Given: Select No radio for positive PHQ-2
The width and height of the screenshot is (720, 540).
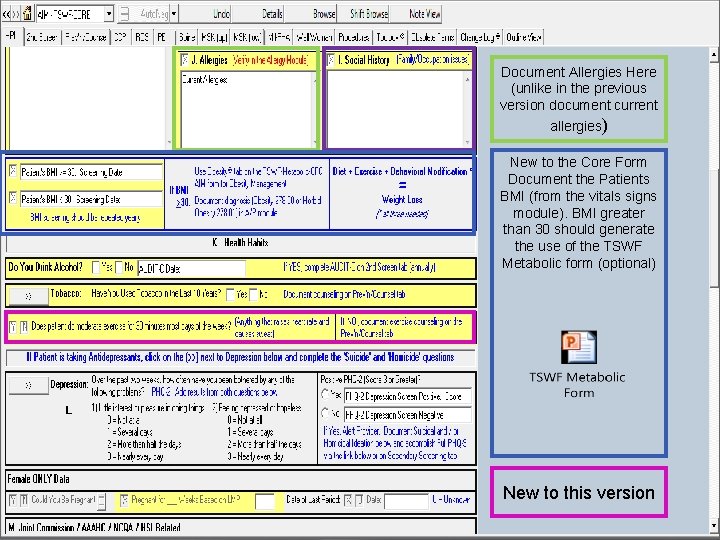Looking at the screenshot, I should 326,413.
